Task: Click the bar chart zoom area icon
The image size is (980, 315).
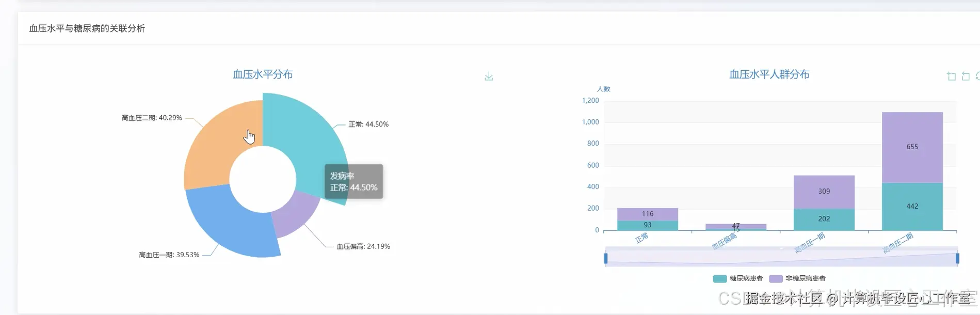Action: (x=951, y=76)
